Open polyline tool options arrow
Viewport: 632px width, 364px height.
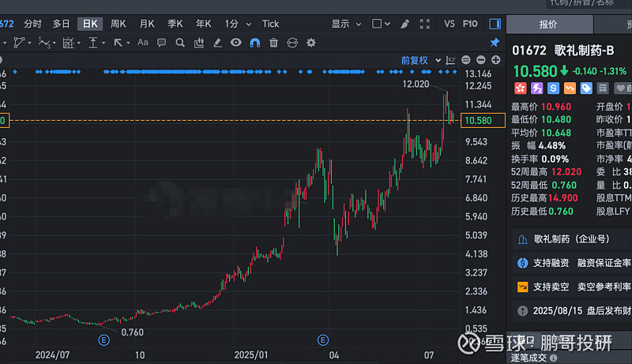(29, 43)
